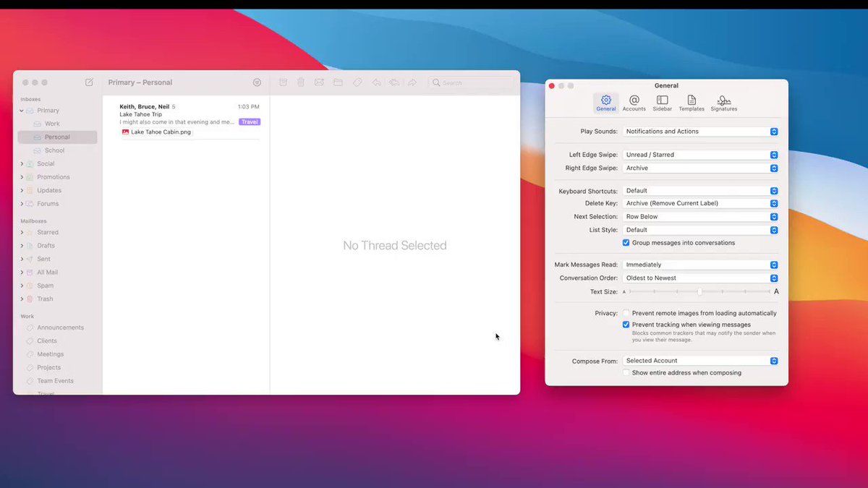Switch to the Accounts preferences tab
Viewport: 868px width, 488px height.
634,103
